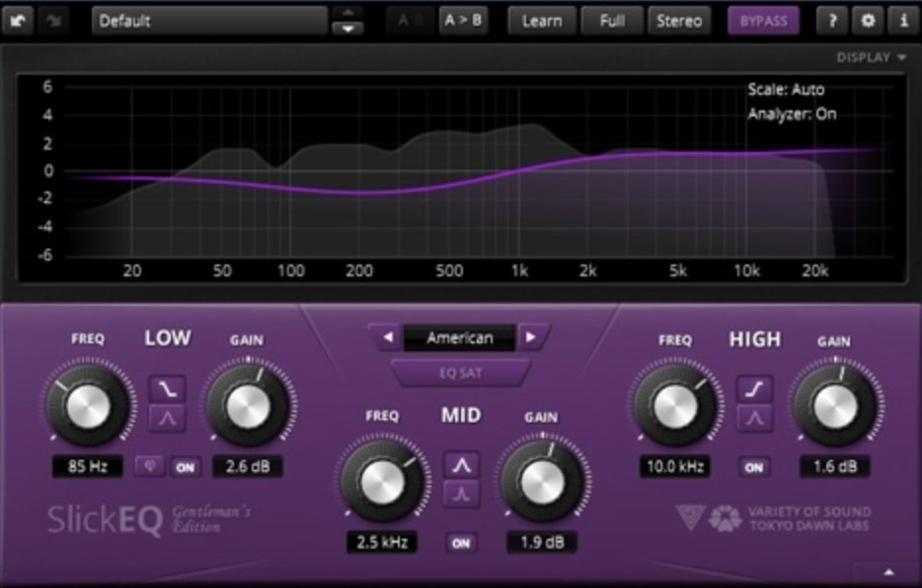The height and width of the screenshot is (588, 922).
Task: Select the HIGH band bell filter shape
Action: coord(754,417)
